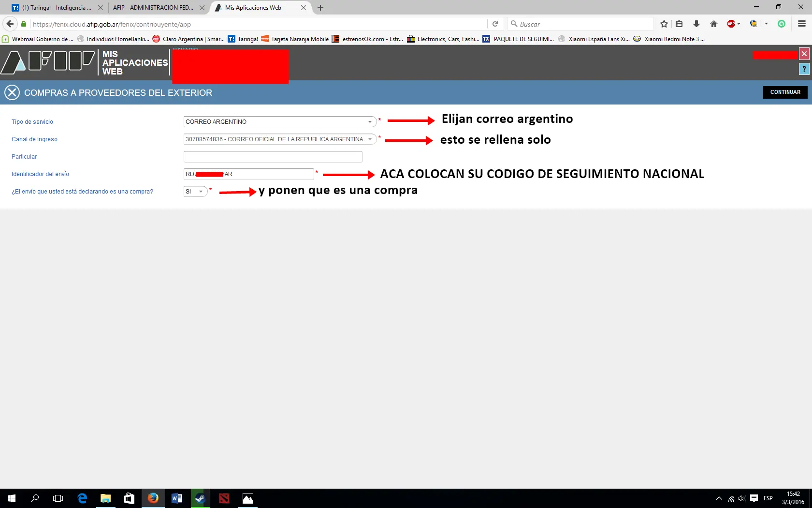Viewport: 812px width, 508px height.
Task: Click the Identificador del envío input field
Action: coord(248,174)
